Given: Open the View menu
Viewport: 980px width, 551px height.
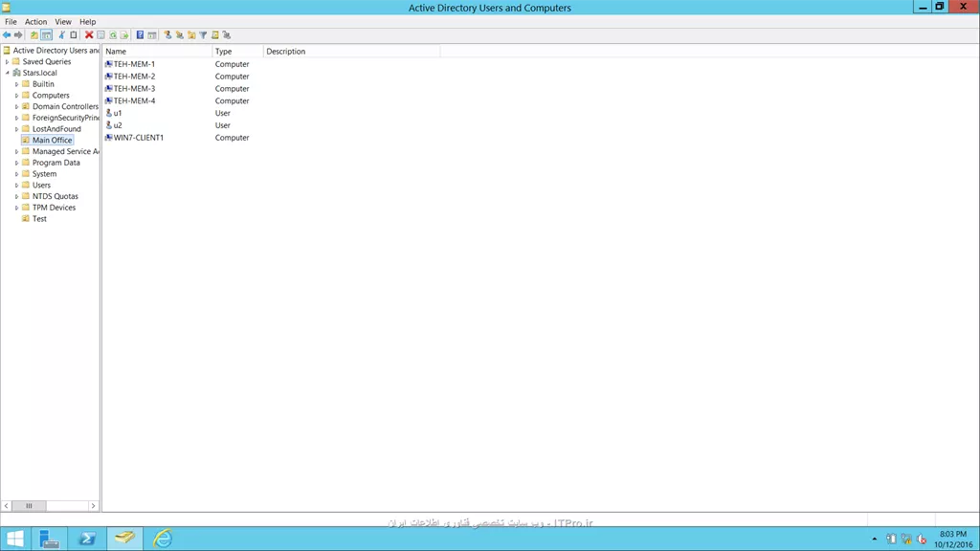Looking at the screenshot, I should 62,22.
